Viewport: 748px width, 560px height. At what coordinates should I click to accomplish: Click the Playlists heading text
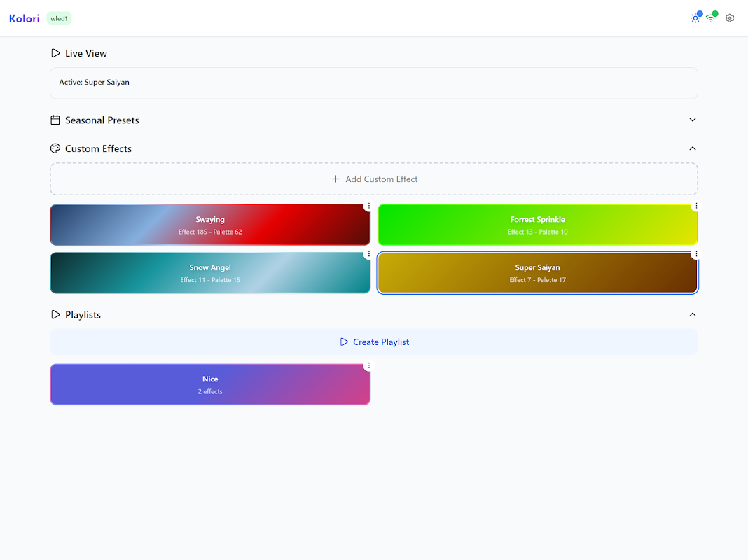point(83,315)
